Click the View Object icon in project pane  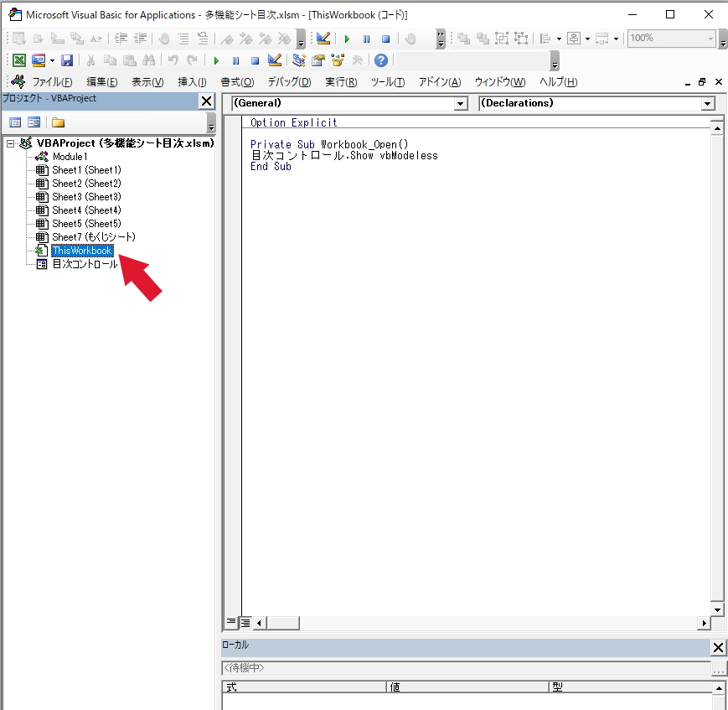click(34, 122)
